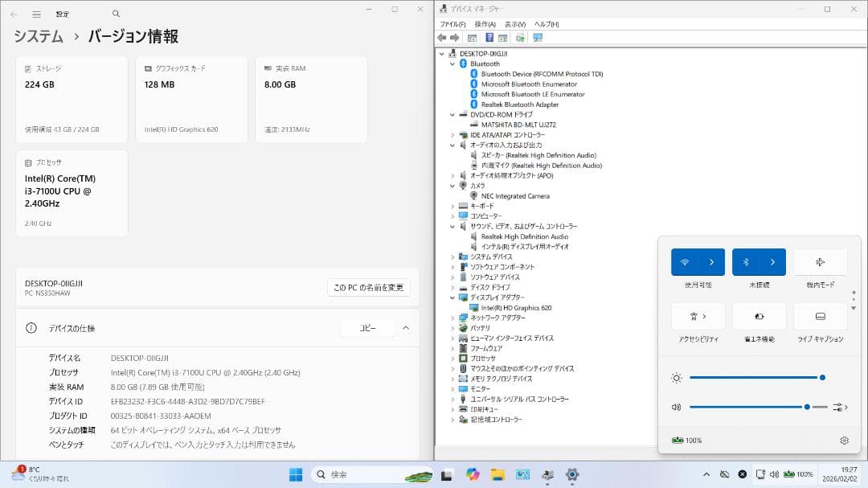Toggle Wi-Fi in quick settings

click(x=685, y=262)
